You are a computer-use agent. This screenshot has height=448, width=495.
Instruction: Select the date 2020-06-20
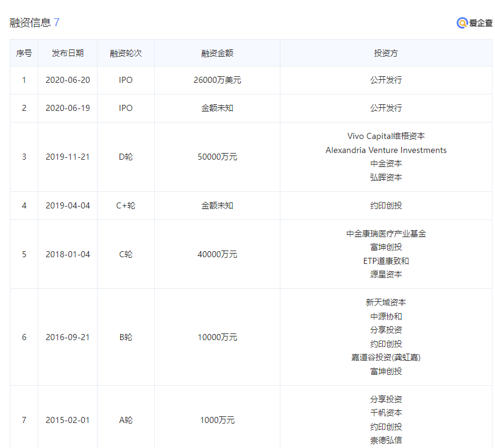tap(68, 80)
